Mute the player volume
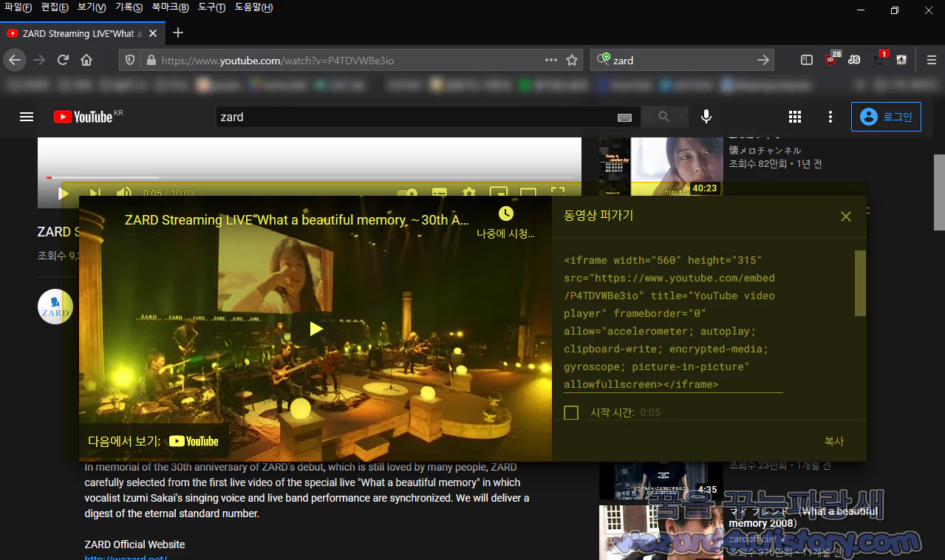Screen dimensions: 945x560 pos(124,194)
